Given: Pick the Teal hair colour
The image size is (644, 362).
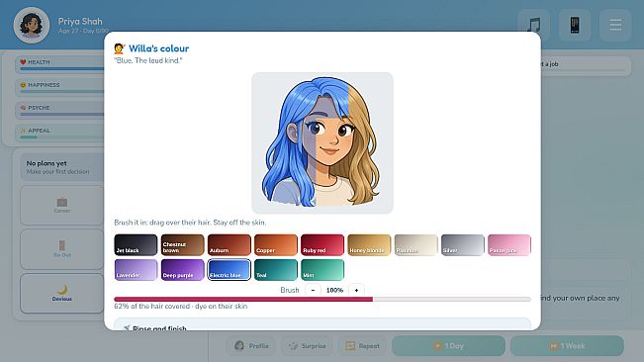Looking at the screenshot, I should coord(276,270).
